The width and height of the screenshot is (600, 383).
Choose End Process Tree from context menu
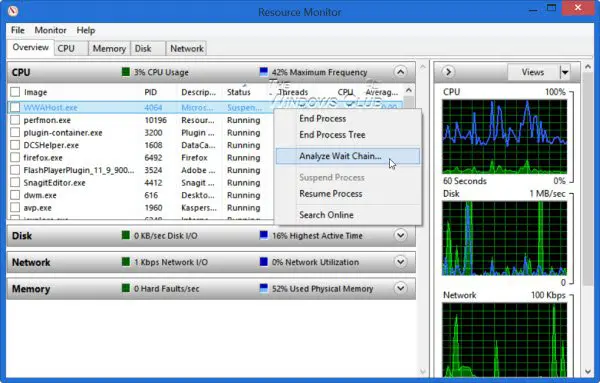(348, 135)
